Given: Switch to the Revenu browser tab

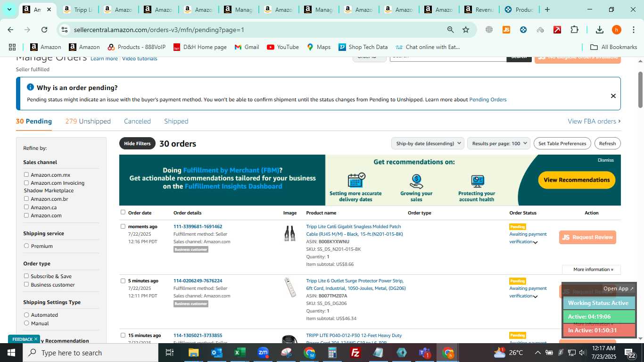Looking at the screenshot, I should point(480,9).
